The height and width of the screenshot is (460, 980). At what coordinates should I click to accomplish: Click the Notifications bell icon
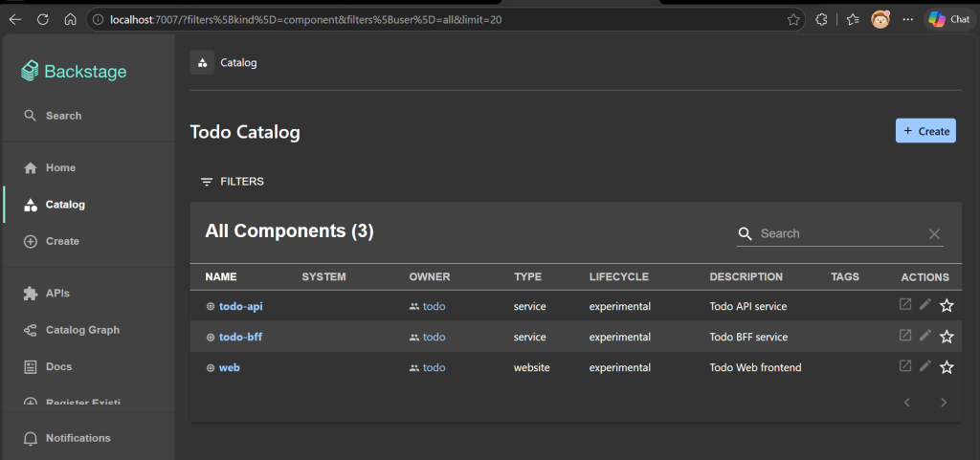tap(30, 438)
